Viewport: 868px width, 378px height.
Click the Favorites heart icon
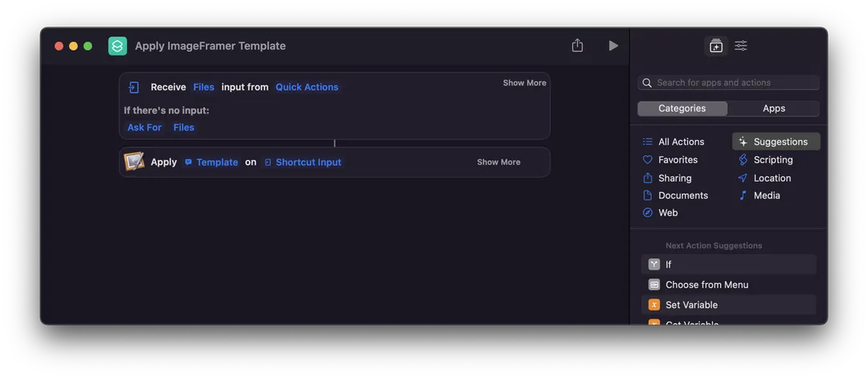click(647, 159)
